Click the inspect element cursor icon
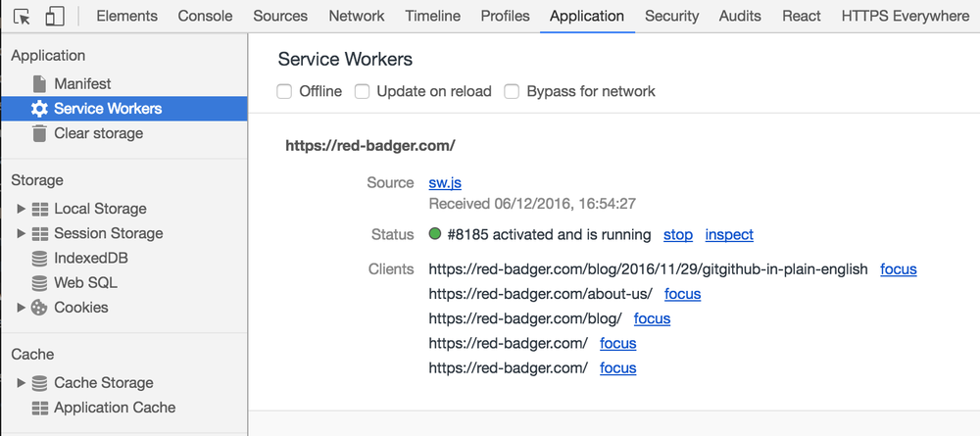This screenshot has height=436, width=980. click(x=23, y=17)
